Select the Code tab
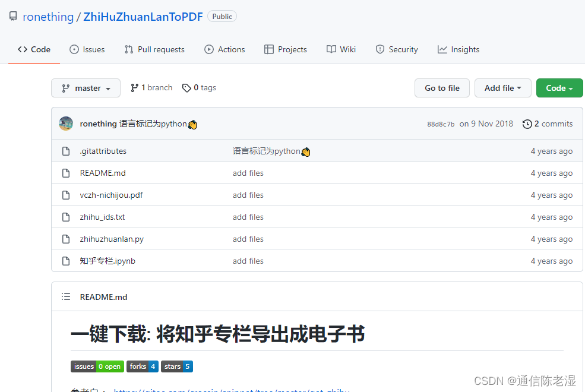 (x=34, y=49)
